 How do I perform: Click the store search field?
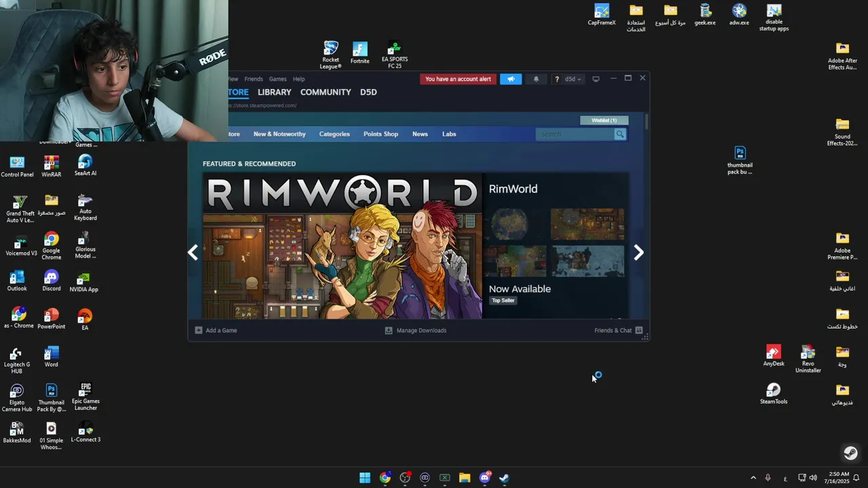pyautogui.click(x=575, y=134)
